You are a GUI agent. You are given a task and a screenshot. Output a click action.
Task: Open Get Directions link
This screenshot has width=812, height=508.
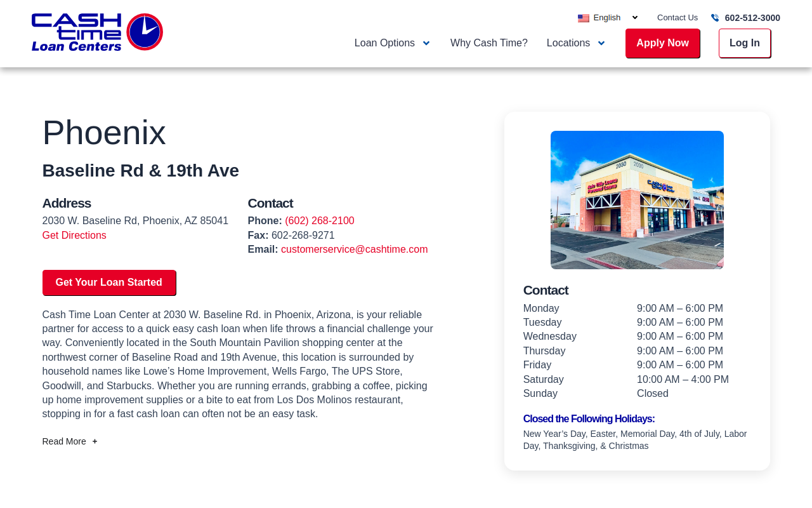click(x=74, y=236)
